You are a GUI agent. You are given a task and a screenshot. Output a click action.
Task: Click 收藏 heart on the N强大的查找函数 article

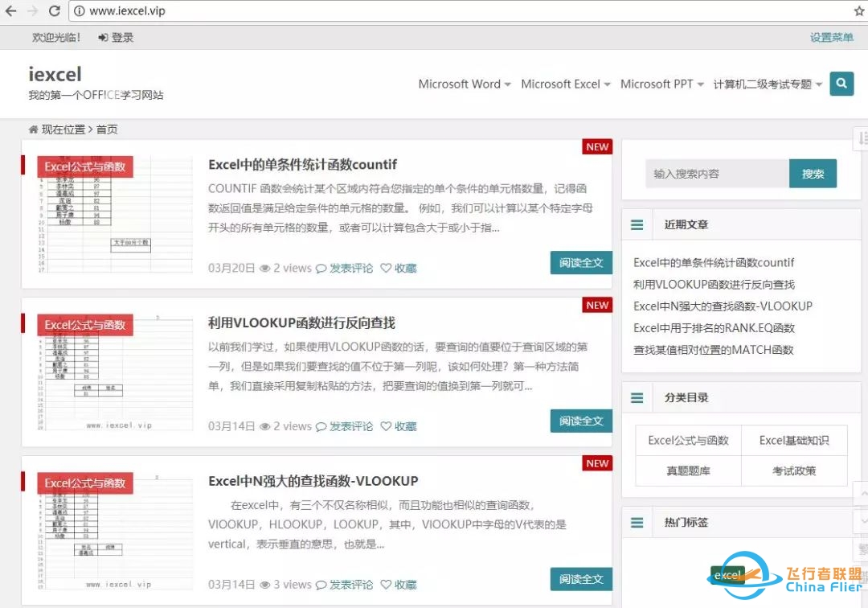click(x=399, y=585)
